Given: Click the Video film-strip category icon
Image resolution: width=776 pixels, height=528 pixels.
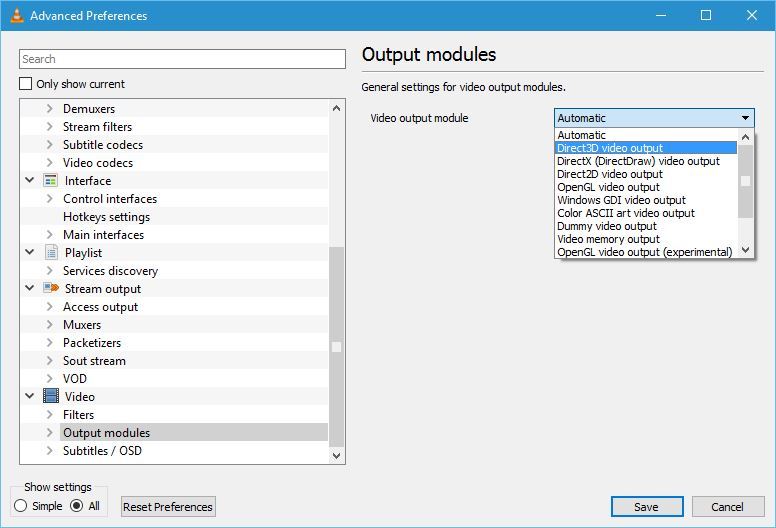Looking at the screenshot, I should click(50, 396).
